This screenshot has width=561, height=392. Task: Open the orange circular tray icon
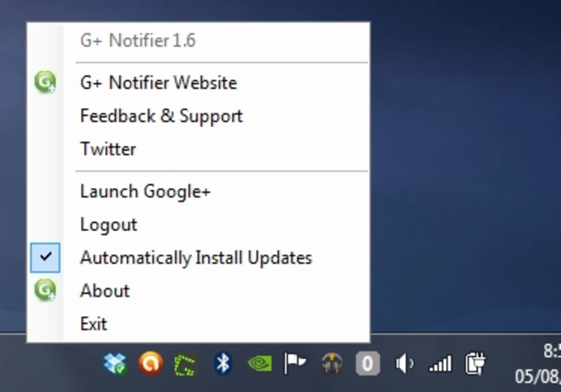point(150,364)
